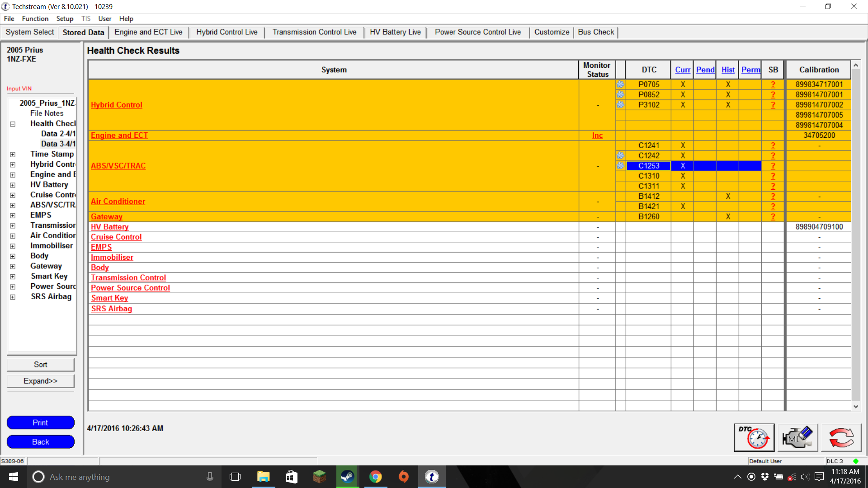
Task: Show hidden system tray icons
Action: pos(737,477)
